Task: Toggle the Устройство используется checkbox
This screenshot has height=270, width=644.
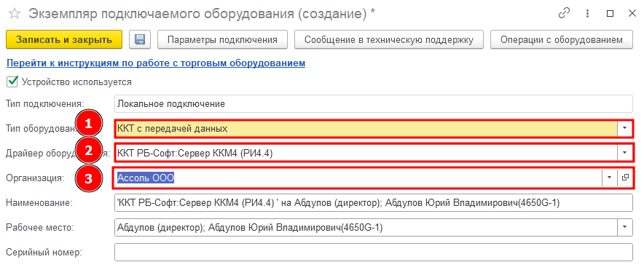Action: click(x=12, y=82)
